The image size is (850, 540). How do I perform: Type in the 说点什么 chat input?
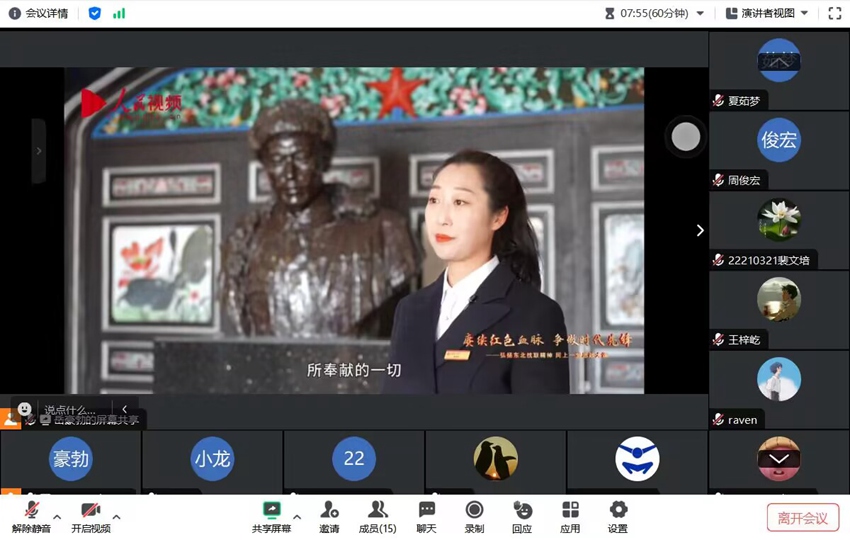[70, 409]
